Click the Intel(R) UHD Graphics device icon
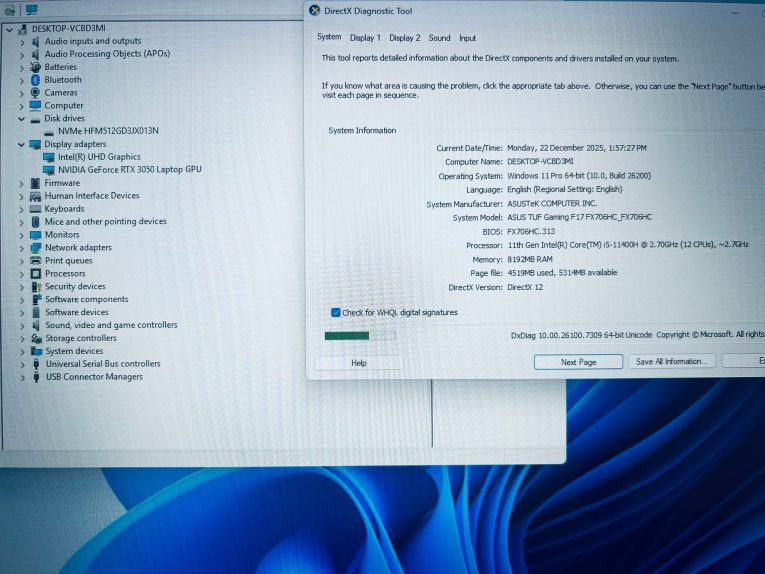The image size is (765, 574). [49, 157]
